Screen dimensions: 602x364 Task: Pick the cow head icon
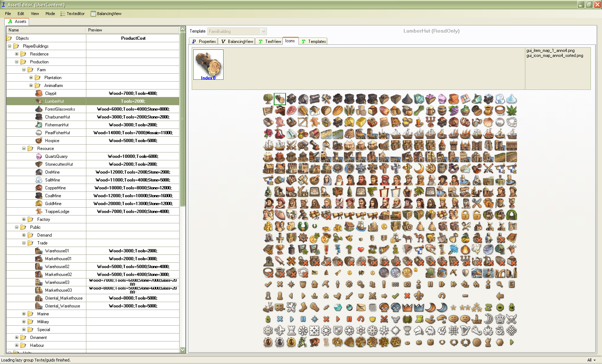click(x=279, y=111)
